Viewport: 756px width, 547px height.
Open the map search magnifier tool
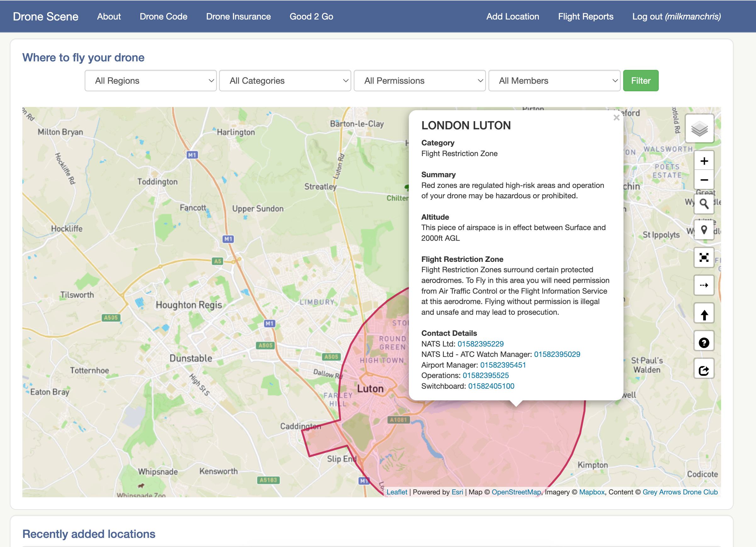click(704, 204)
